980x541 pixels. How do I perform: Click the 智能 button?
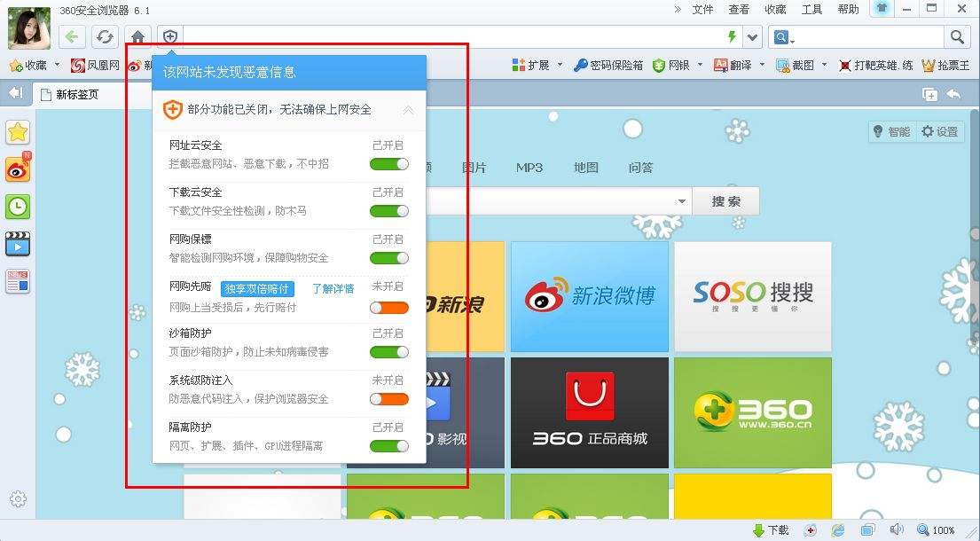coord(892,131)
